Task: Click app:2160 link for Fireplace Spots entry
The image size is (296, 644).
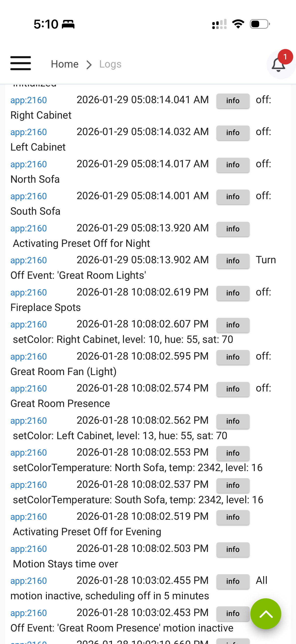Action: coord(28,293)
